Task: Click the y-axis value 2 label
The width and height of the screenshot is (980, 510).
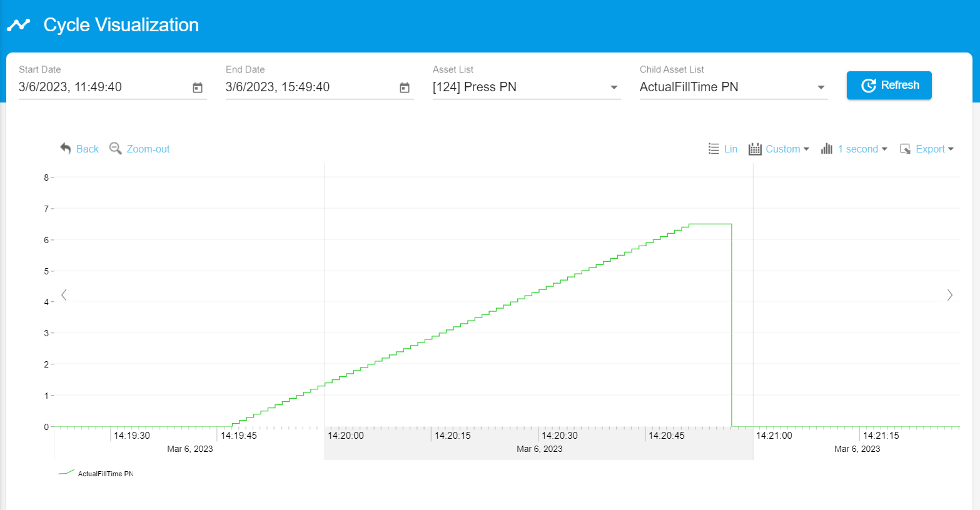Action: tap(46, 364)
